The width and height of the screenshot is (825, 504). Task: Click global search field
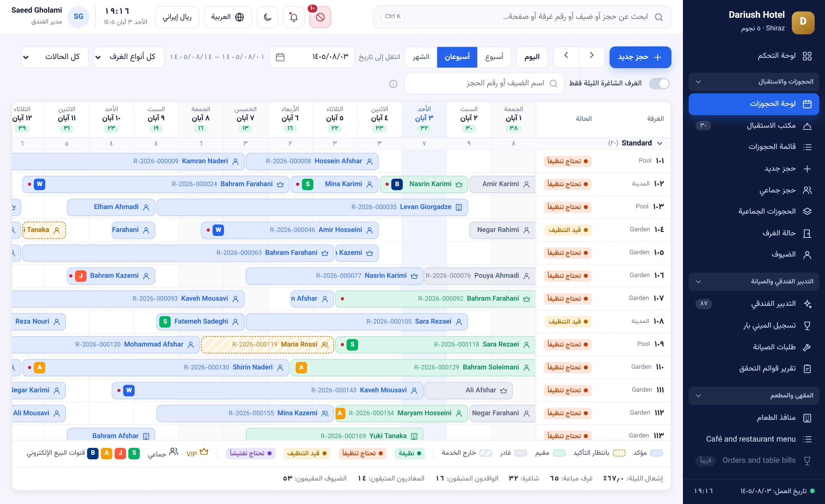pos(522,17)
